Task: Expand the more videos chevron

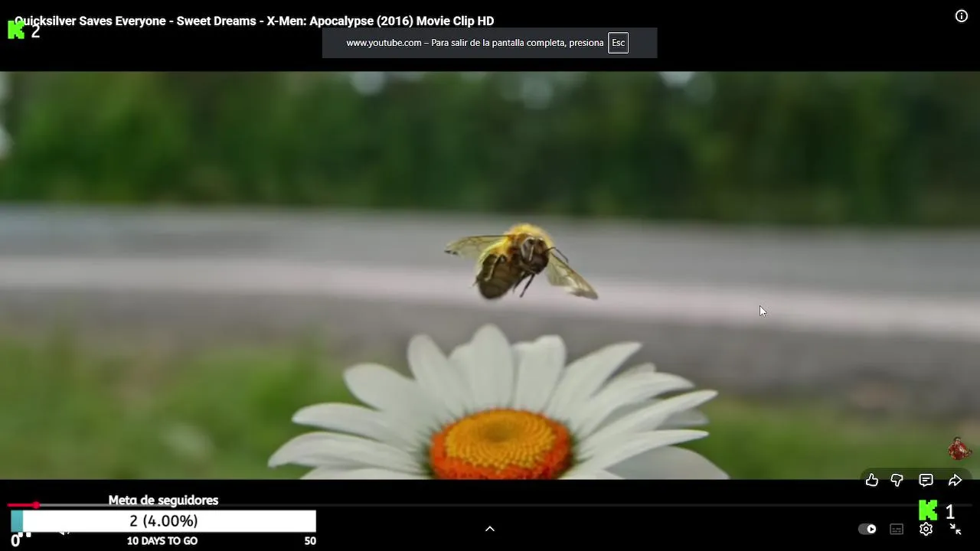Action: pyautogui.click(x=490, y=529)
